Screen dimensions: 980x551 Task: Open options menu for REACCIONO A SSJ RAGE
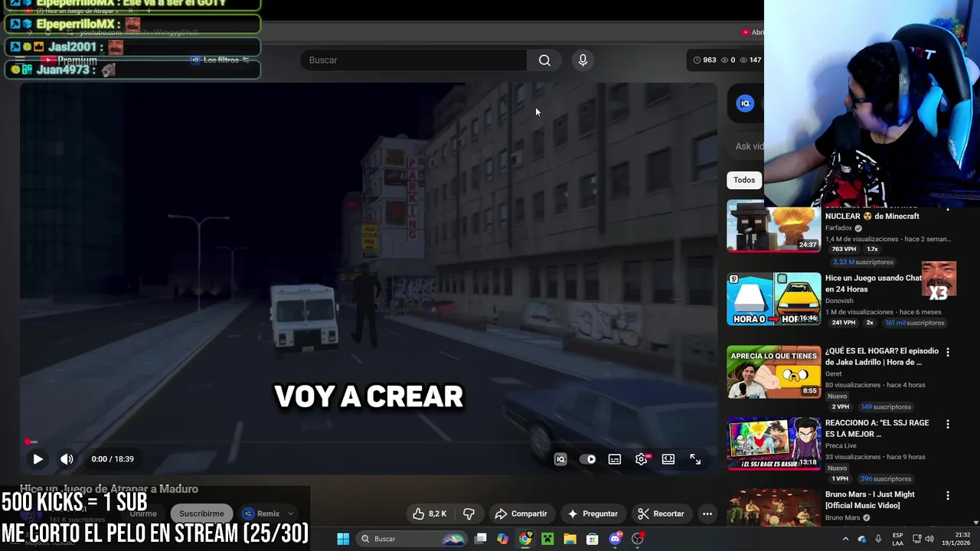(x=948, y=424)
